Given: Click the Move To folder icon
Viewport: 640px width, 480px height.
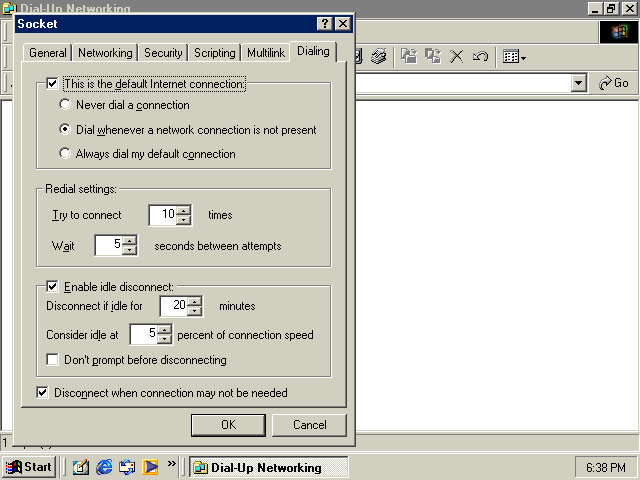Looking at the screenshot, I should (x=409, y=57).
